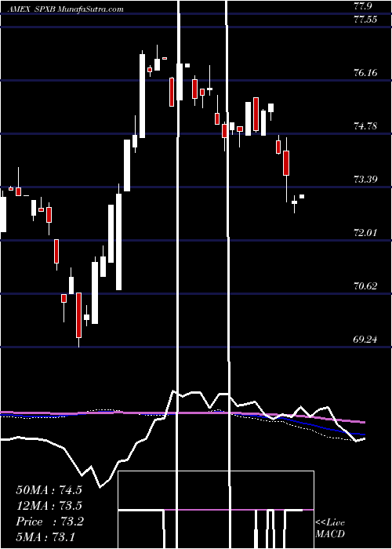
Task: Click the Price : 73.2 readout
Action: (x=49, y=522)
